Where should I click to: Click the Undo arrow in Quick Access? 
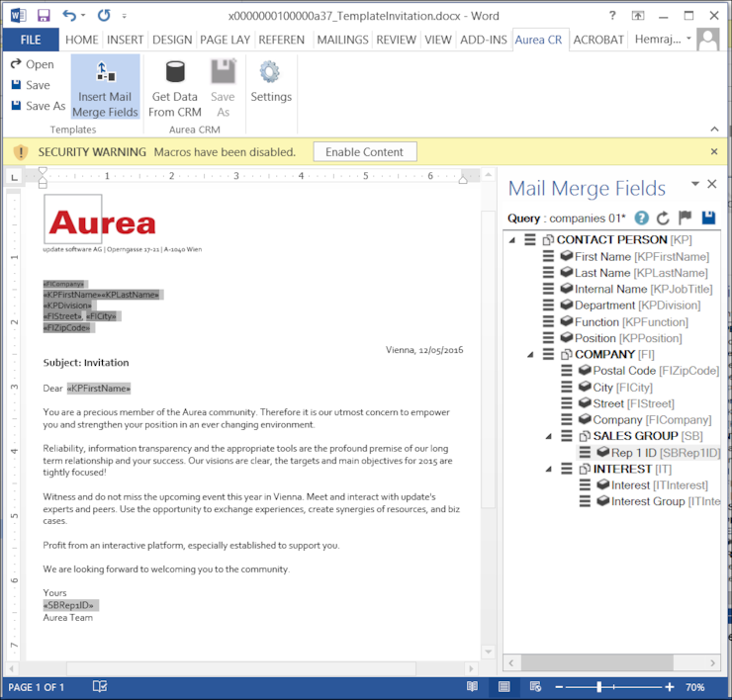[69, 16]
